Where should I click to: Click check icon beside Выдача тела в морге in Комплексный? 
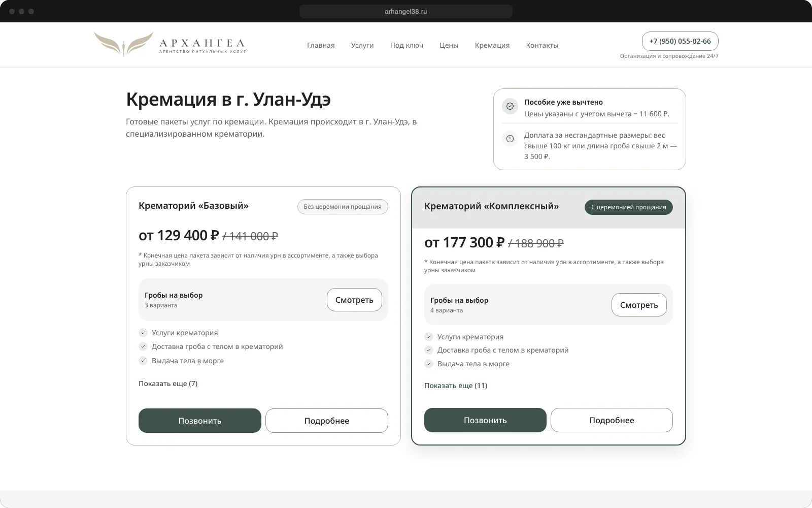point(429,364)
